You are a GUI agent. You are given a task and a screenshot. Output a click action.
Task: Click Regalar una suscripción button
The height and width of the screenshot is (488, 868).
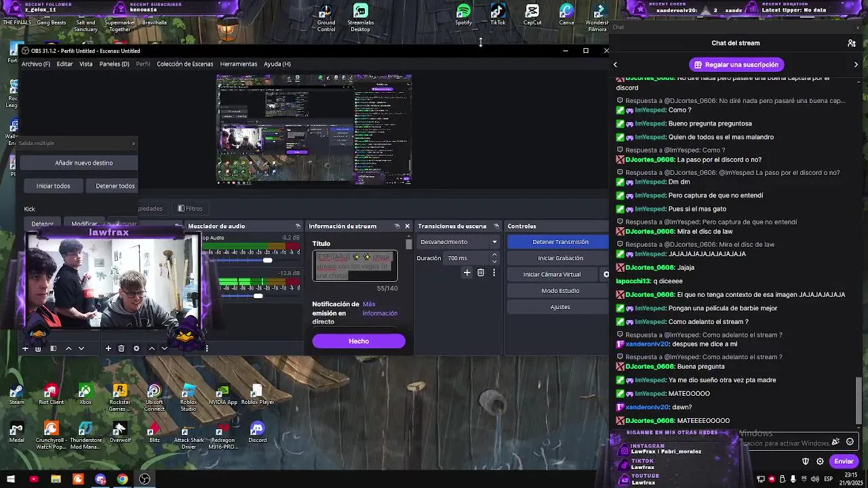tap(736, 64)
